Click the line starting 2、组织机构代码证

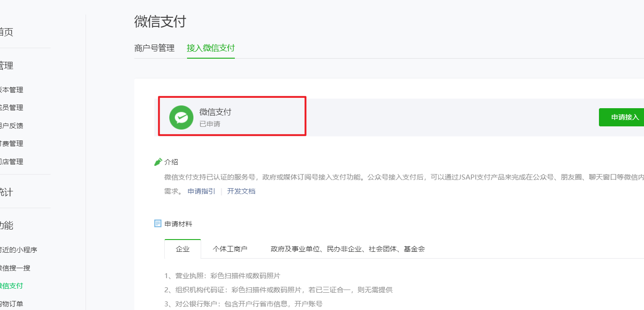point(278,290)
